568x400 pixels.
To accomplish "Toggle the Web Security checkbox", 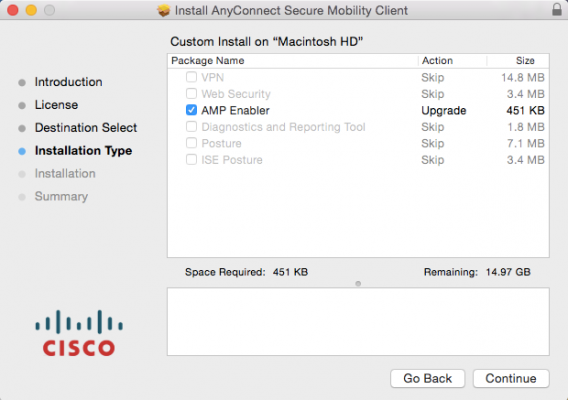I will 191,93.
